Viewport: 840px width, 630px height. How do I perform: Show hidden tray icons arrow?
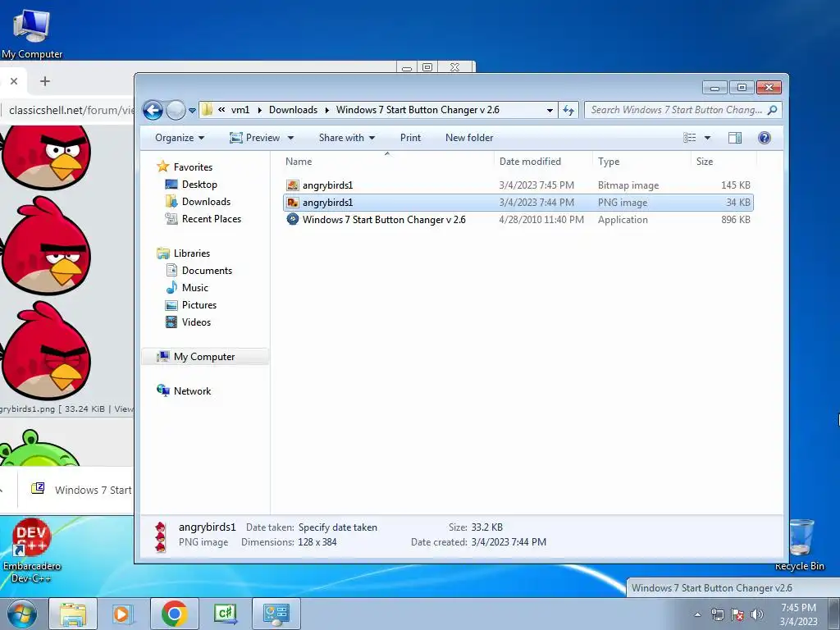(x=697, y=614)
